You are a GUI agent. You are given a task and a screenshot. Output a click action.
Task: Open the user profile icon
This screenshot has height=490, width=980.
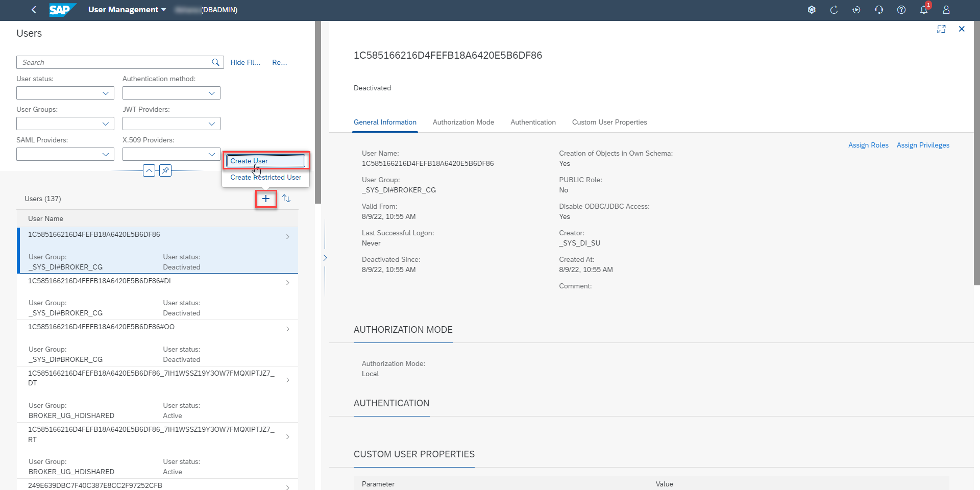tap(946, 10)
